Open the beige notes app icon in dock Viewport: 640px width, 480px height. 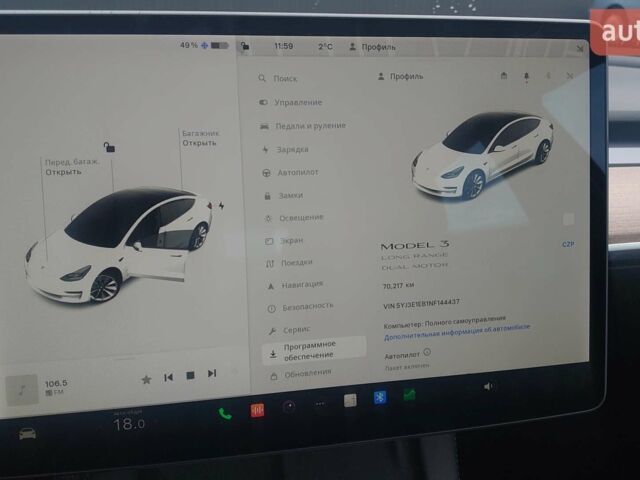click(x=350, y=401)
